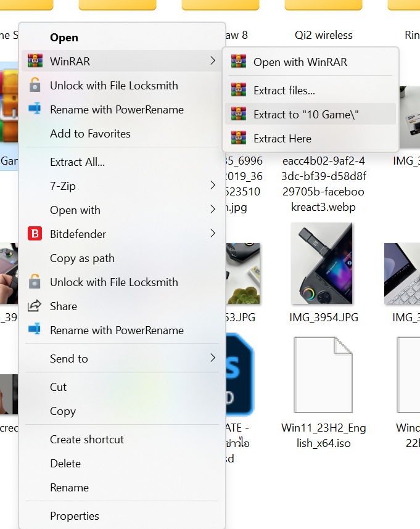Select the Send to menu label
The image size is (420, 529).
[69, 359]
